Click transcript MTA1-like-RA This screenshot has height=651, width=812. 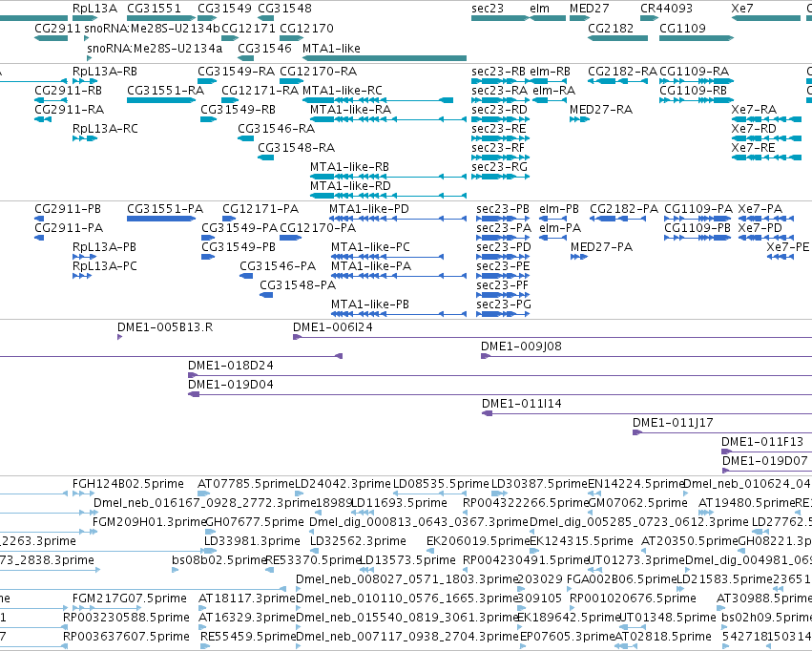coord(350,110)
